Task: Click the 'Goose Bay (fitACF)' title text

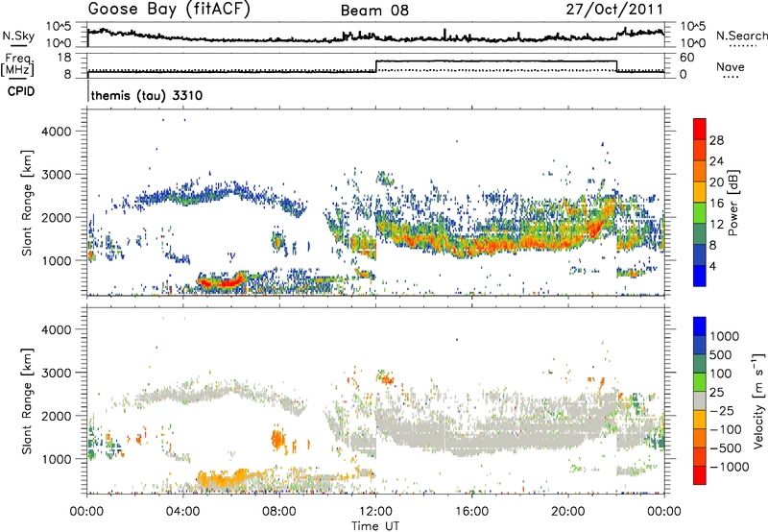Action: click(x=169, y=10)
